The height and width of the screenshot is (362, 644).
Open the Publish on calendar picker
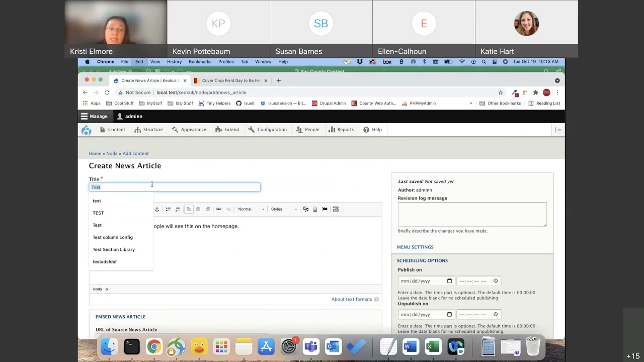tap(449, 281)
